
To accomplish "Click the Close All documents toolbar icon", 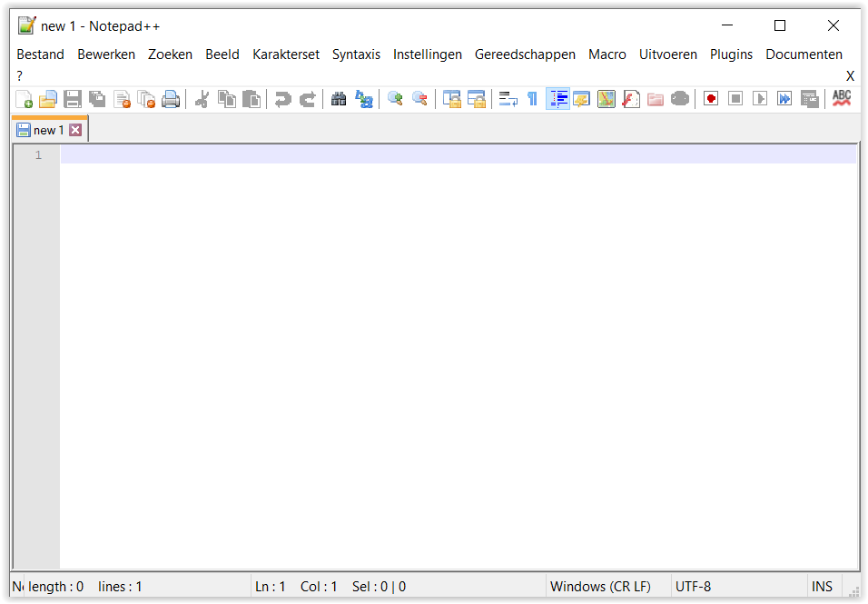I will click(x=146, y=99).
